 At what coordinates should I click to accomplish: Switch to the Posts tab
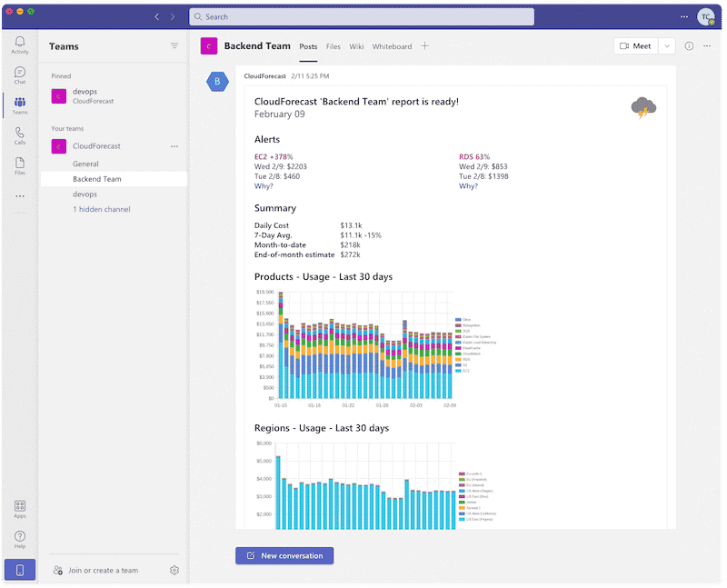[x=308, y=46]
